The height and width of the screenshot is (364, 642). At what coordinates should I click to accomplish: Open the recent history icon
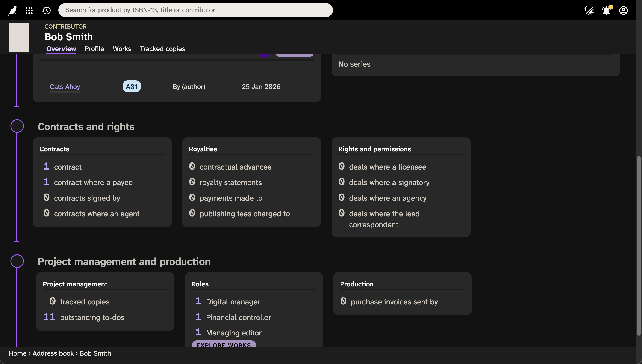47,10
